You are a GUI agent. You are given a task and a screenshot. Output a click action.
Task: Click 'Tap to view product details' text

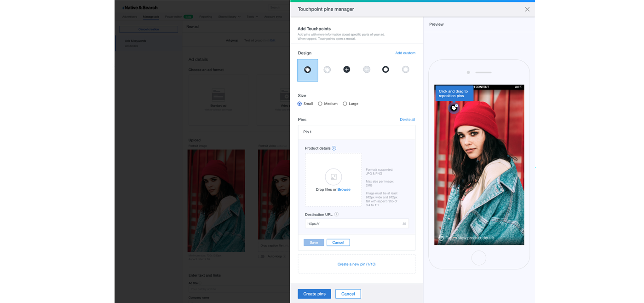470,238
